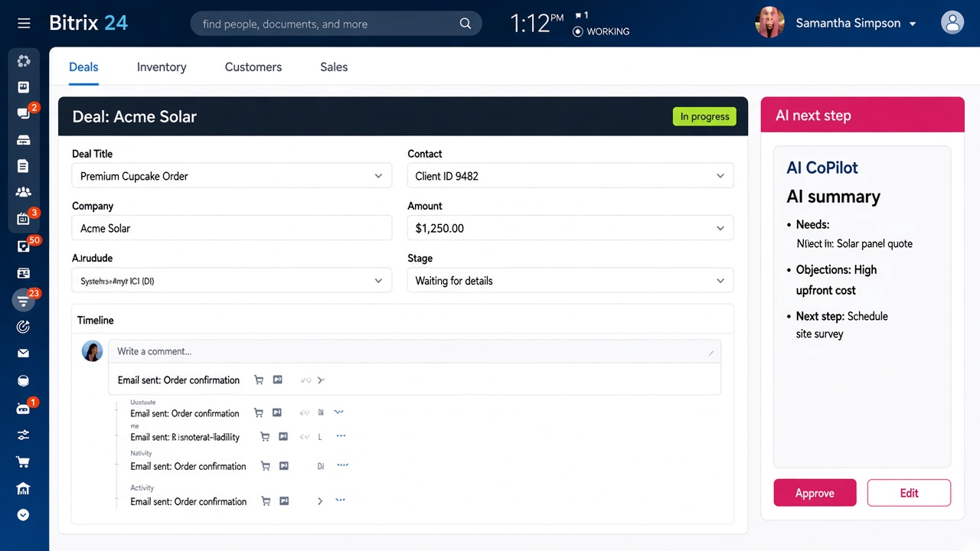This screenshot has width=980, height=551.
Task: Open more options dots in R isnoterat-lladility row
Action: pyautogui.click(x=341, y=436)
